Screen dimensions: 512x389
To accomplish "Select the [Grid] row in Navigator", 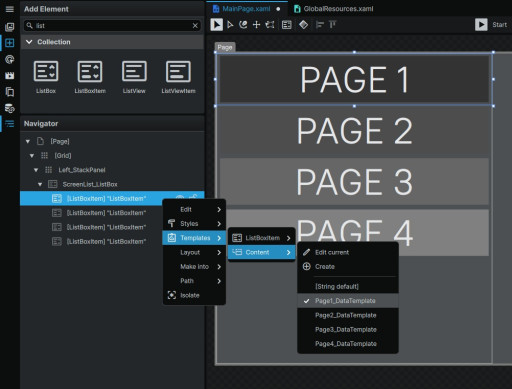I will [x=112, y=156].
